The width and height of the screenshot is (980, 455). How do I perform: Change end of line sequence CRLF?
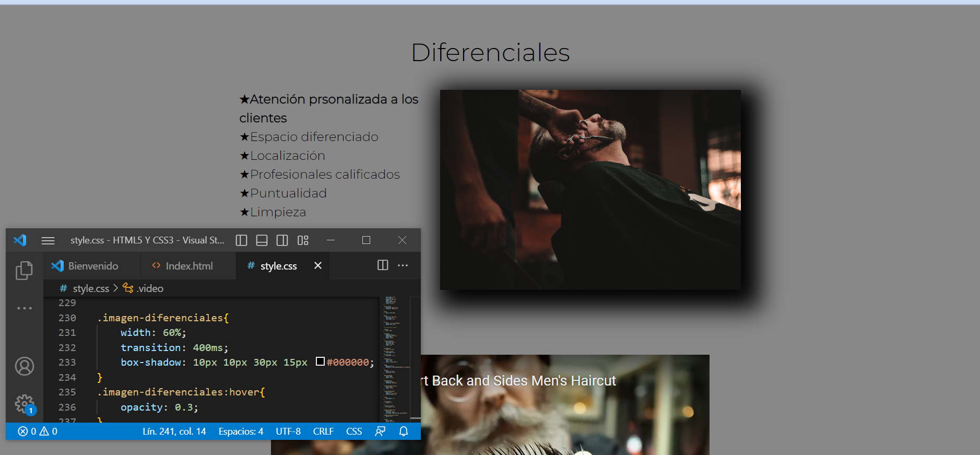323,431
